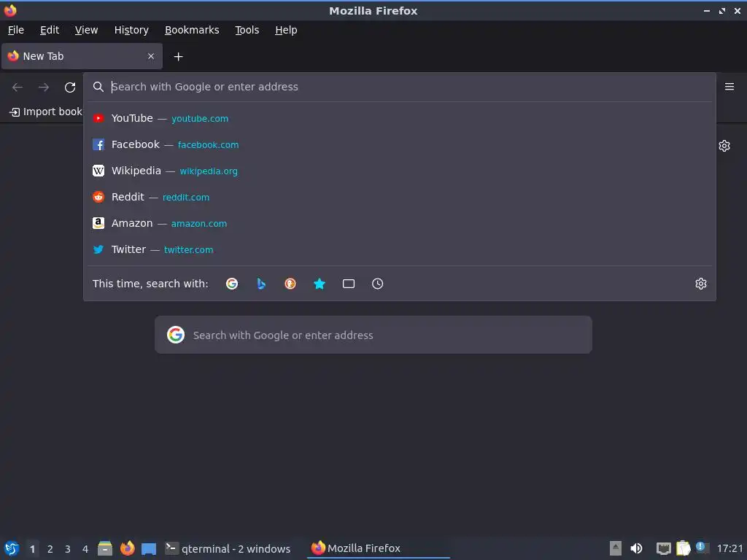This screenshot has height=560, width=747.
Task: Search open tabs using the tabs icon
Action: point(349,284)
